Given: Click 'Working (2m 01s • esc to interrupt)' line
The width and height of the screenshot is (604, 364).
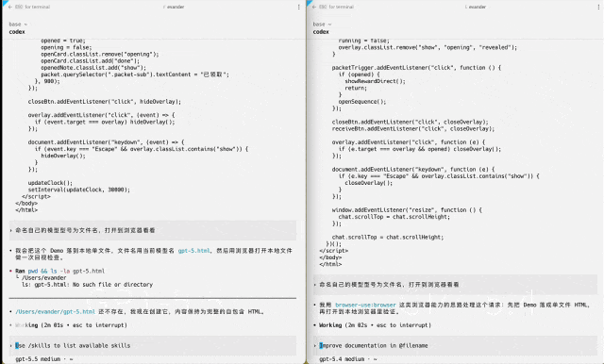Looking at the screenshot, I should [71, 325].
